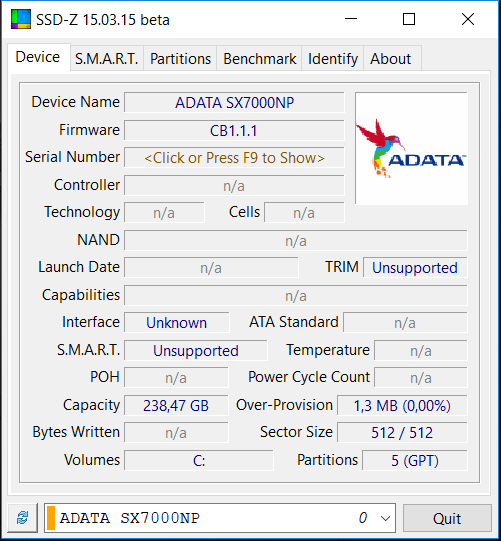
Task: Click the SSD-Z application icon in title bar
Action: pos(21,19)
